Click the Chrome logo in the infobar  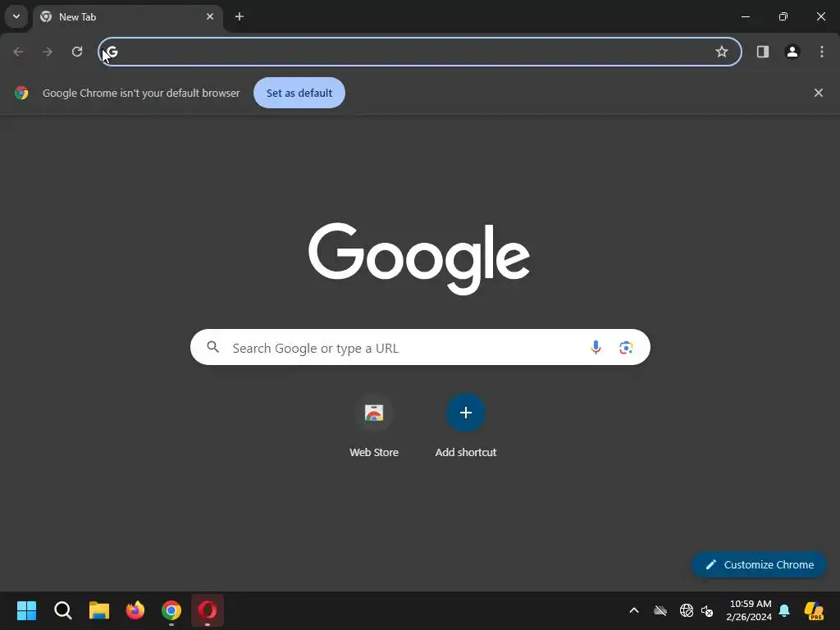point(21,93)
